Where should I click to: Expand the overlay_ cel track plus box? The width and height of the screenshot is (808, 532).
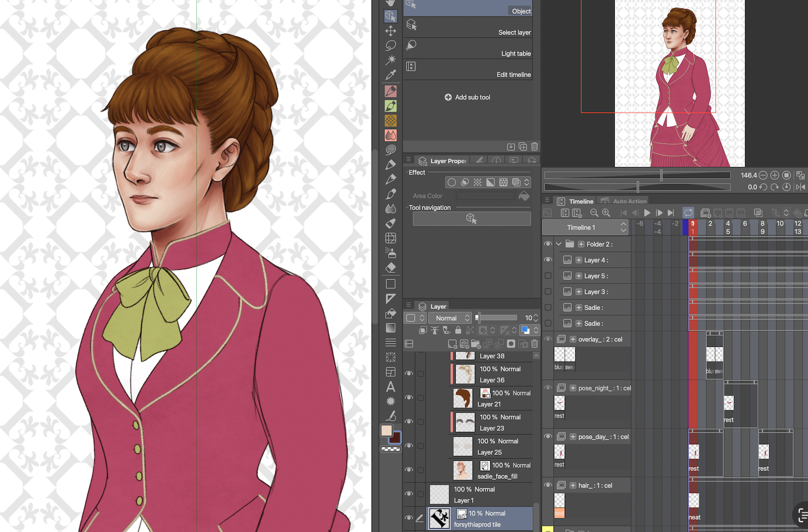pyautogui.click(x=573, y=339)
